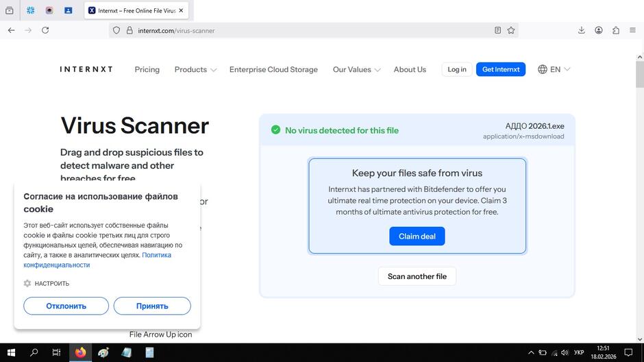
Task: Click the Get Internxt button
Action: coord(501,69)
